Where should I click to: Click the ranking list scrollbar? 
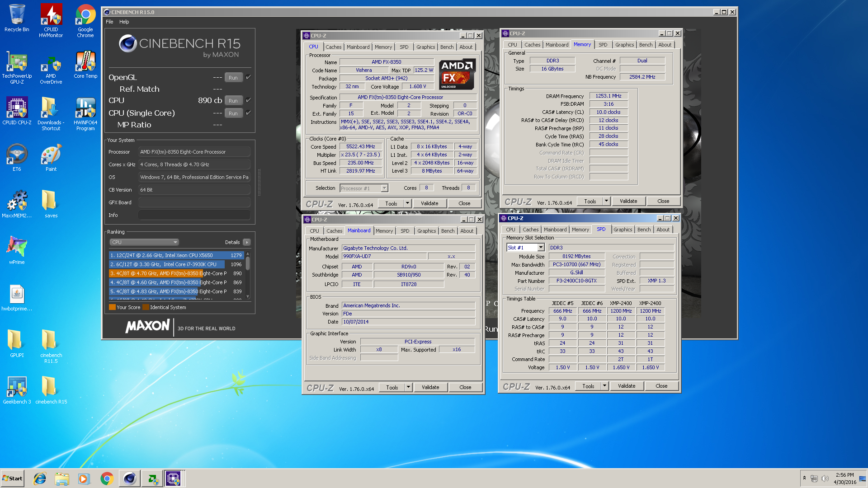click(x=248, y=275)
